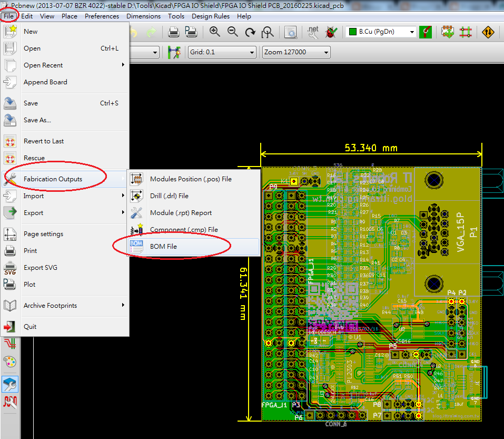Choose Page settings
This screenshot has height=439, width=504.
point(64,234)
